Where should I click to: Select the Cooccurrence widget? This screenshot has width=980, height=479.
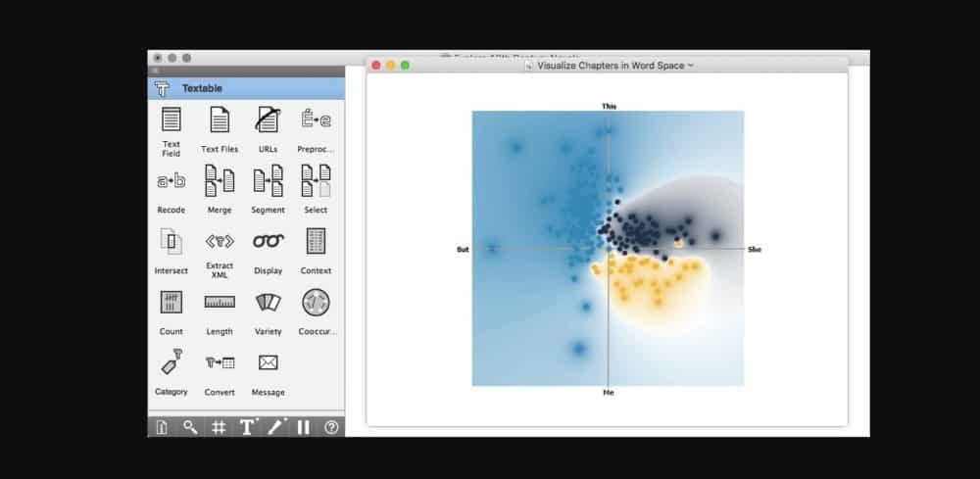point(316,303)
